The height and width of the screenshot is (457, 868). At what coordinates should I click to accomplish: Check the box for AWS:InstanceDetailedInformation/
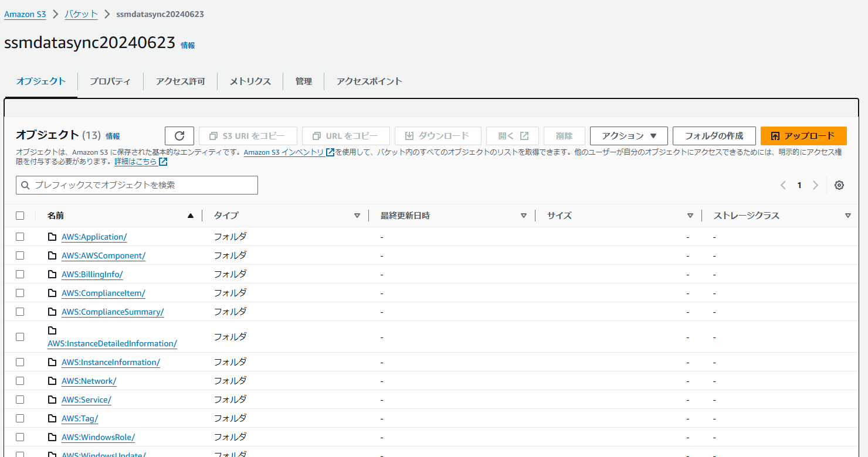[x=20, y=337]
